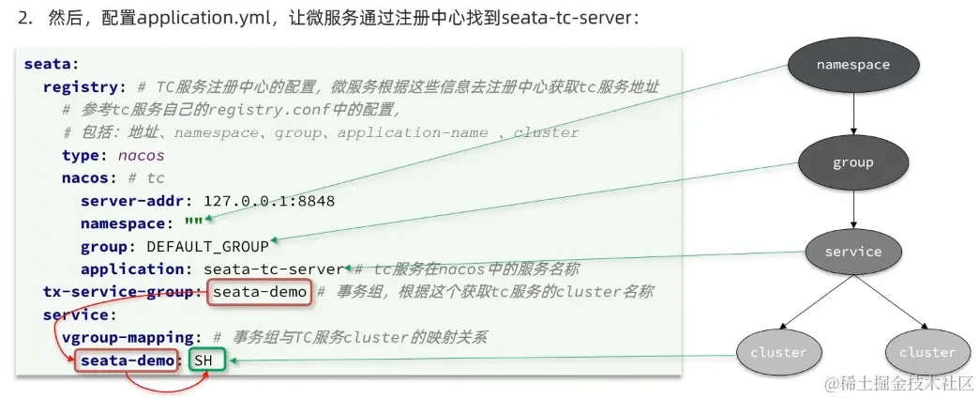Click the group ellipse in the diagram

coord(852,162)
